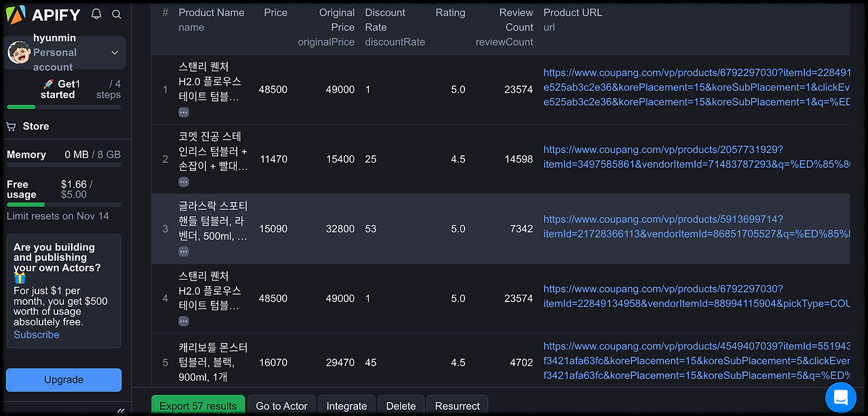Expand truncated name in row 1
The image size is (868, 416).
184,112
